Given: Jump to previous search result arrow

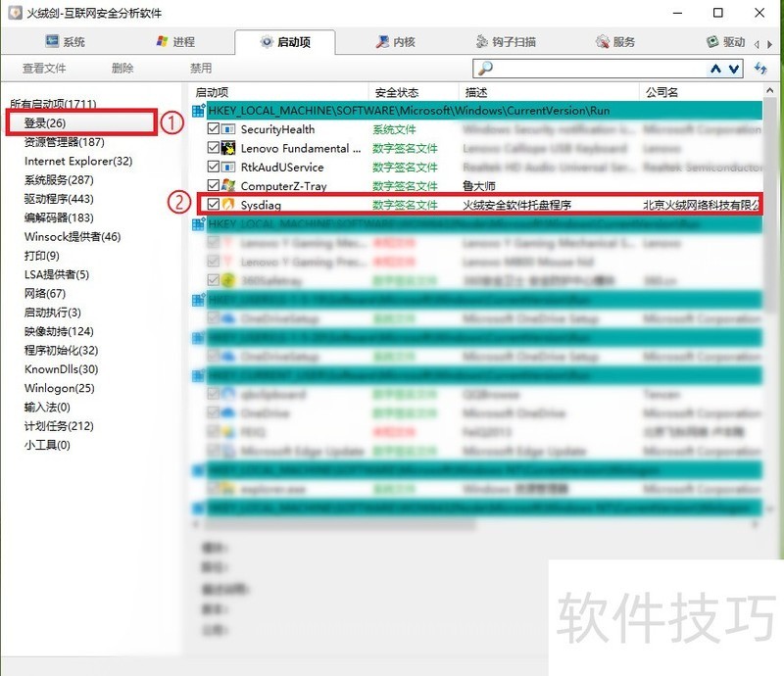Looking at the screenshot, I should pyautogui.click(x=716, y=69).
